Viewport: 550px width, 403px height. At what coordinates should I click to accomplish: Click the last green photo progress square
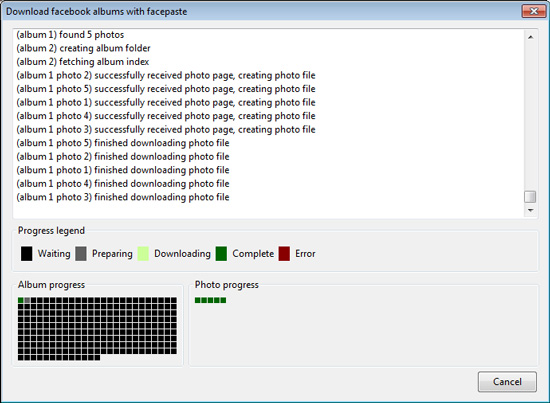(x=223, y=300)
